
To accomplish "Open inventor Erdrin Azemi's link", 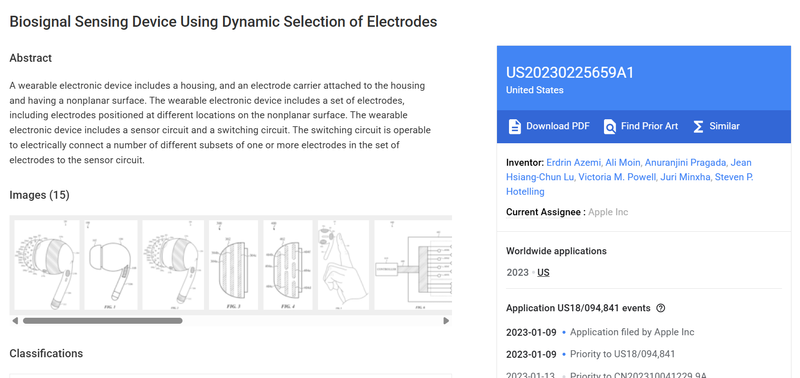I will pyautogui.click(x=574, y=163).
